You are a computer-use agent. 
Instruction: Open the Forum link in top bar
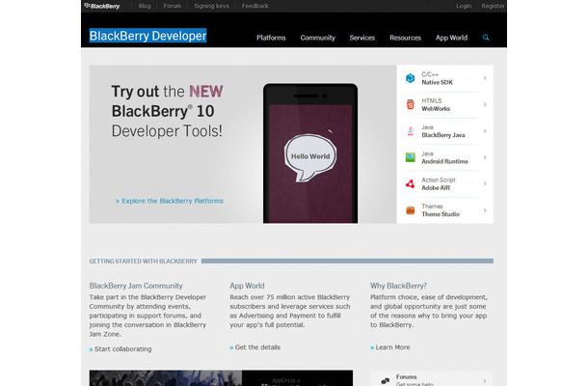pos(173,6)
